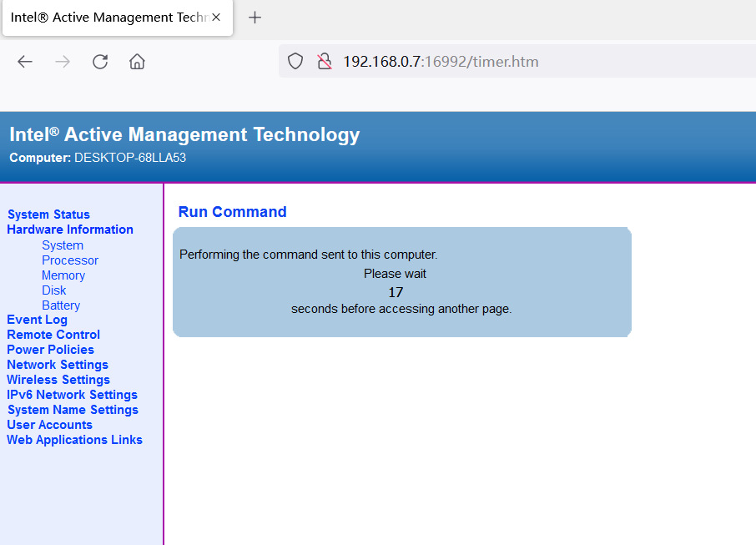Open User Accounts page

[49, 424]
